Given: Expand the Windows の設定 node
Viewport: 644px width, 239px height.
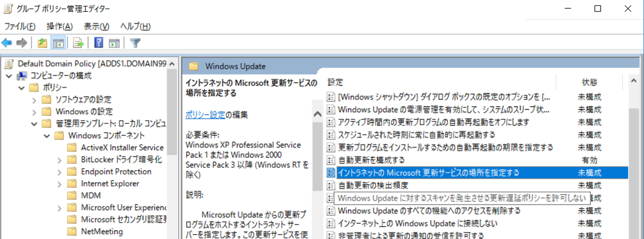Looking at the screenshot, I should pos(34,112).
